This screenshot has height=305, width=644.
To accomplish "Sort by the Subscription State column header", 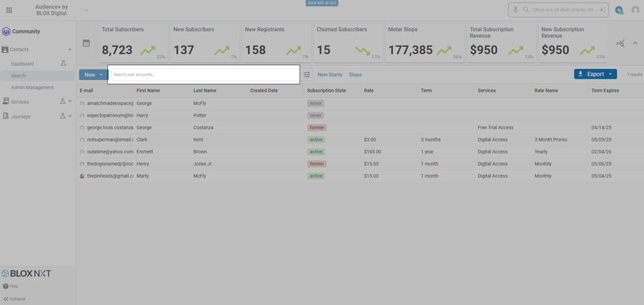I will tap(327, 91).
